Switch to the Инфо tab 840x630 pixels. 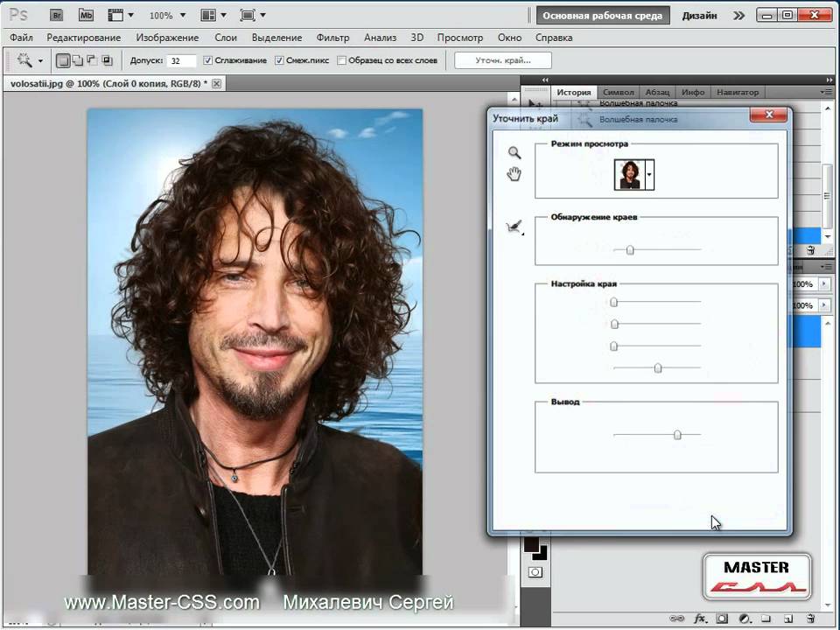tap(693, 92)
